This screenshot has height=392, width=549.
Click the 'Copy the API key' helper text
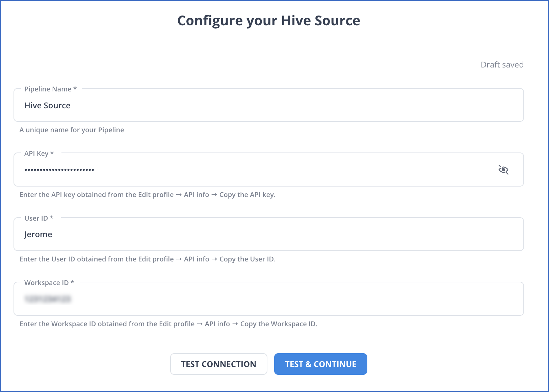247,195
